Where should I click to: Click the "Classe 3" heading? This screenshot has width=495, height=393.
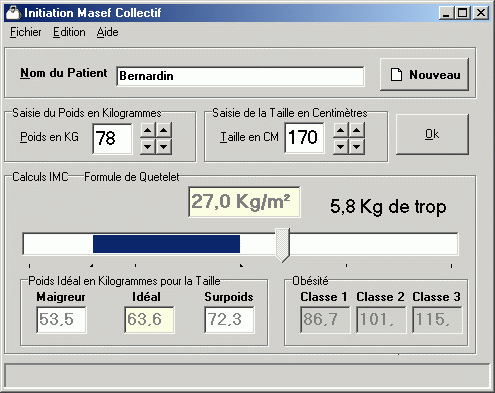pos(436,297)
